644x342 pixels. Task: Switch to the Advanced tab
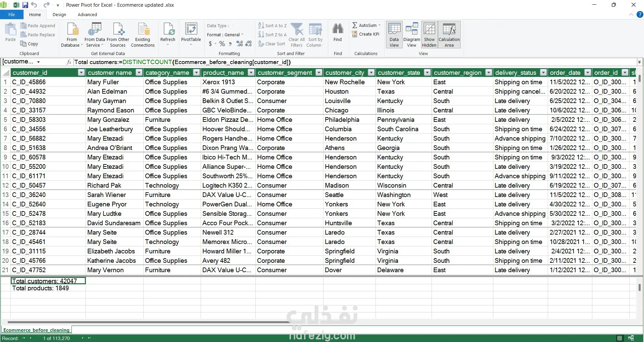tap(87, 14)
